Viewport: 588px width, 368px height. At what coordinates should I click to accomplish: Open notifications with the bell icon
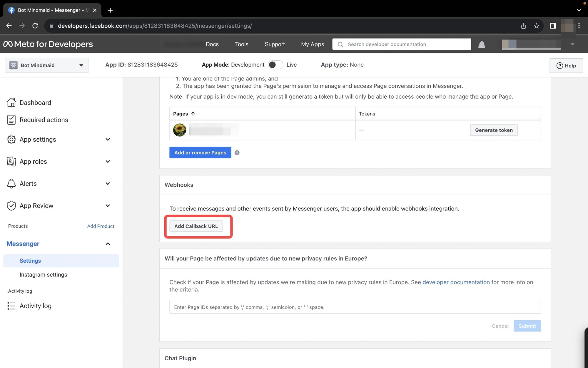(x=482, y=44)
